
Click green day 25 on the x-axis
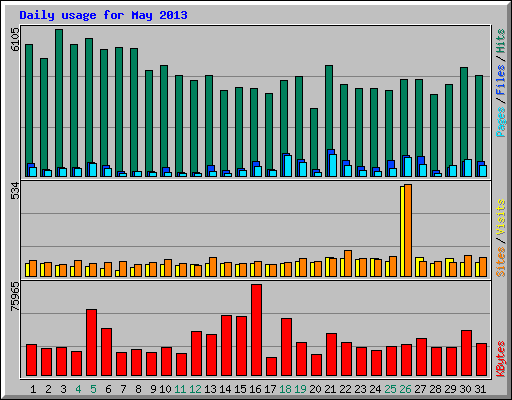point(390,389)
